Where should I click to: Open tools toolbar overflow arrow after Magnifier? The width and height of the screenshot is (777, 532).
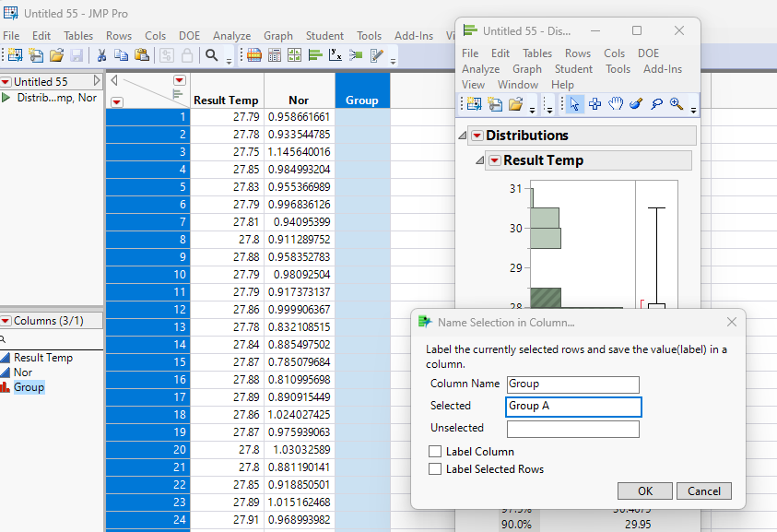coord(693,110)
